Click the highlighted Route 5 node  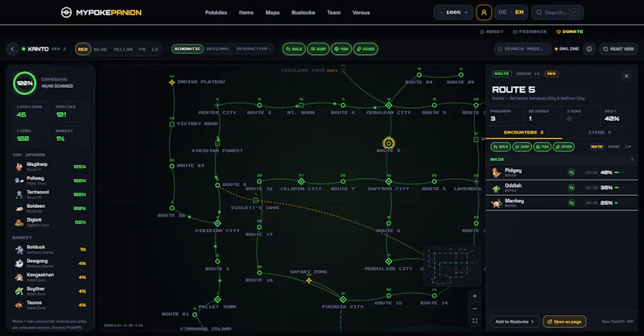click(389, 143)
